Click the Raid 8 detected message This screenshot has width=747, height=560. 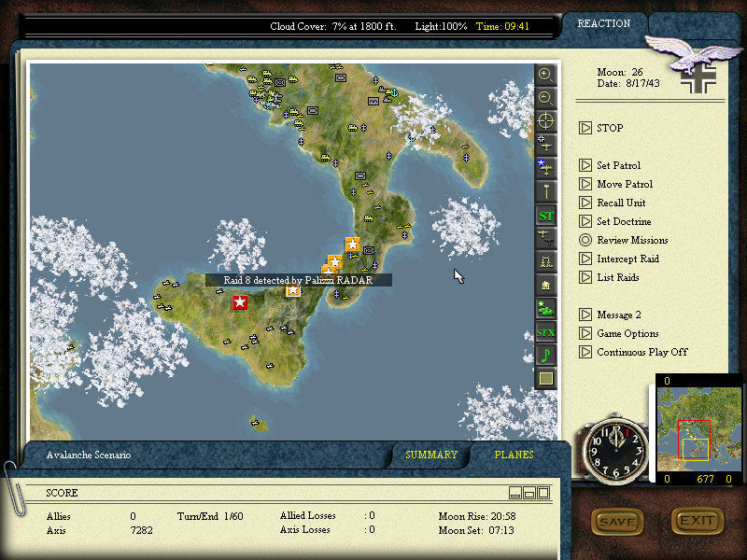(299, 280)
